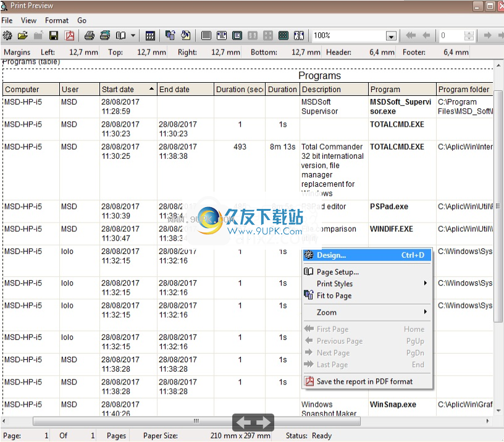This screenshot has width=504, height=442.
Task: Click the User column header
Action: (x=80, y=90)
